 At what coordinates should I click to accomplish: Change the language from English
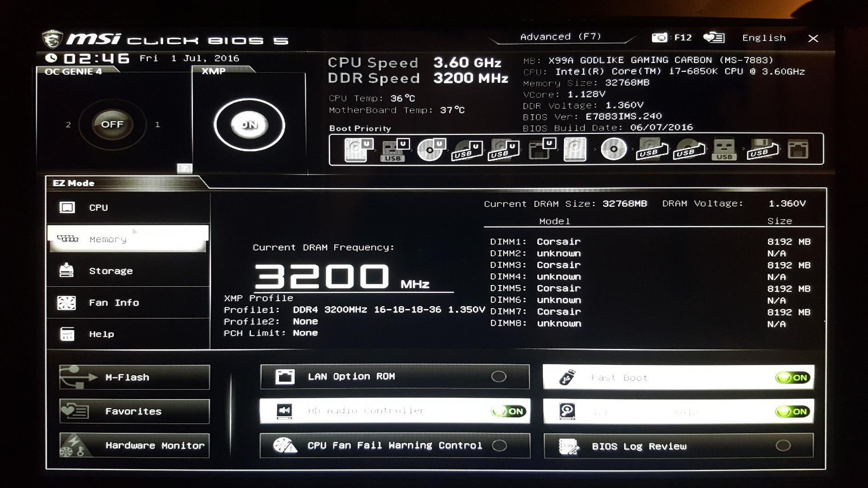click(764, 38)
